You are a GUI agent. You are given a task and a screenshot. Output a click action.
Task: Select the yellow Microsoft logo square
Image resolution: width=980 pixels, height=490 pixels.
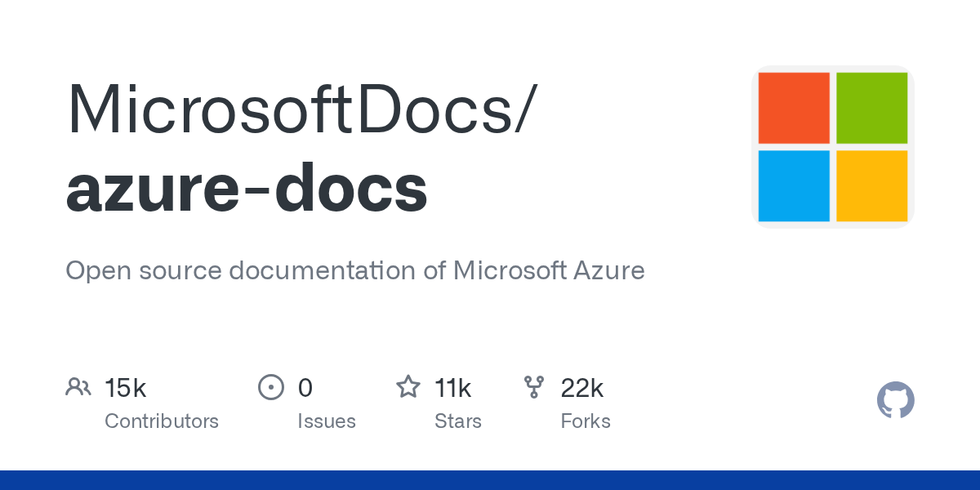click(x=872, y=186)
